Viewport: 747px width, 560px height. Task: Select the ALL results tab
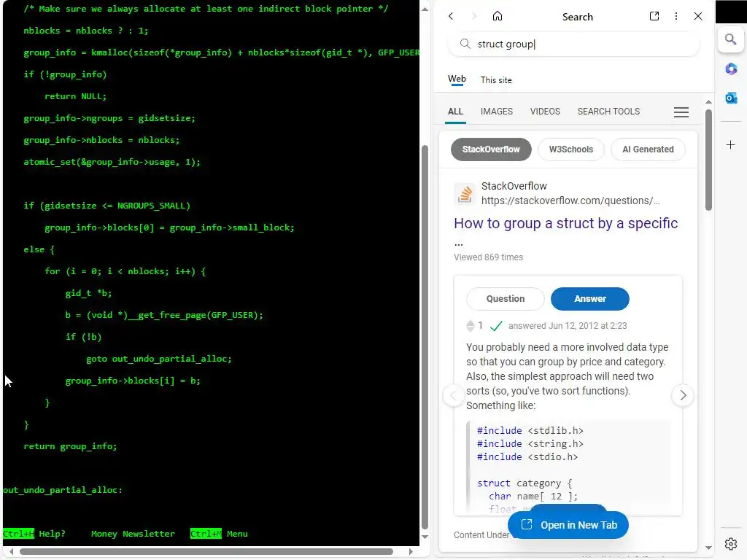pos(455,112)
